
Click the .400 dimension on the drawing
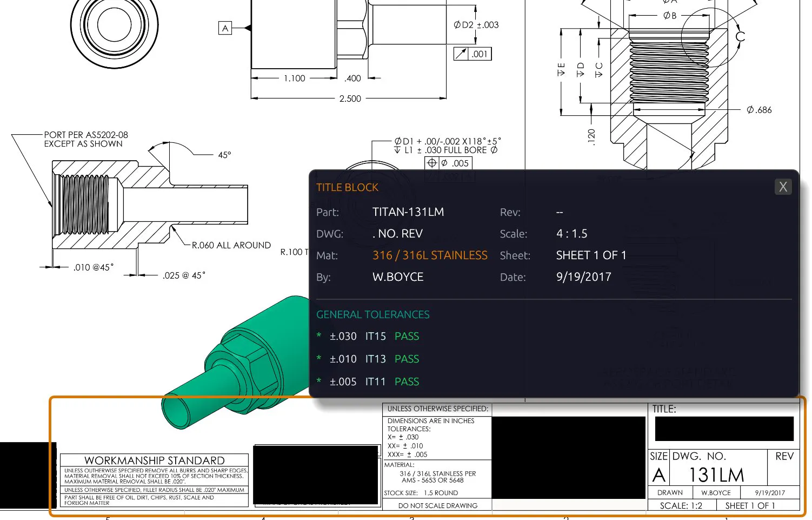(353, 78)
